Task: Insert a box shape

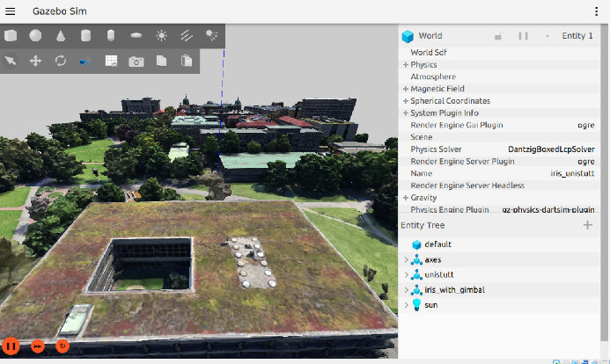Action: coord(11,36)
